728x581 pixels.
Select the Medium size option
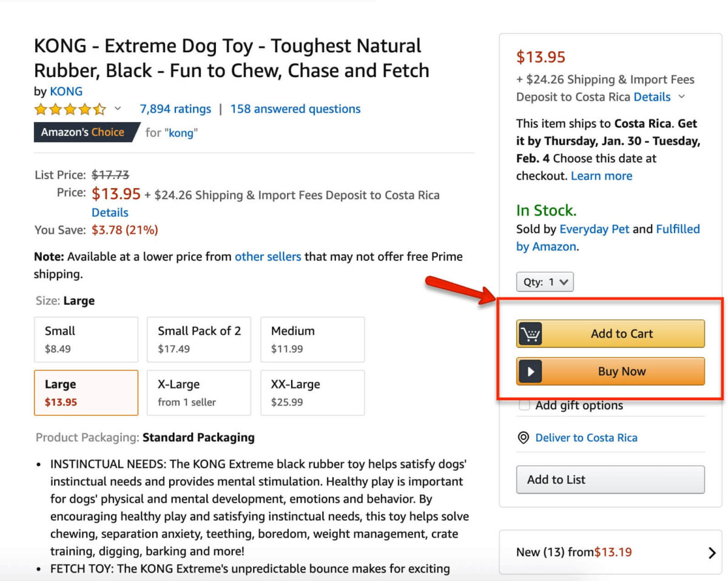[x=312, y=339]
